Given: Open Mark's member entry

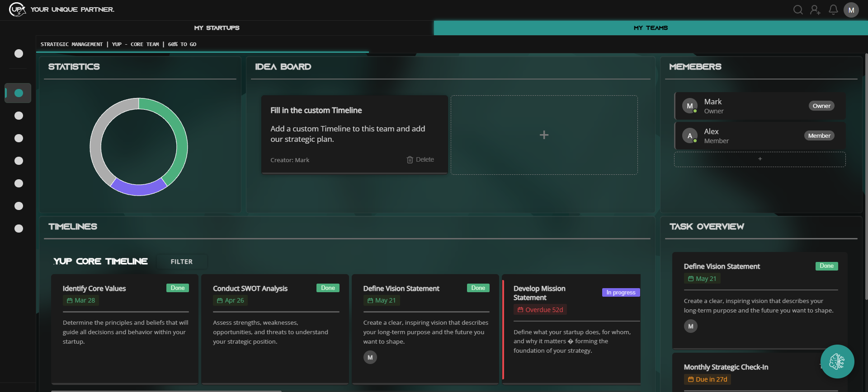Looking at the screenshot, I should click(x=760, y=106).
